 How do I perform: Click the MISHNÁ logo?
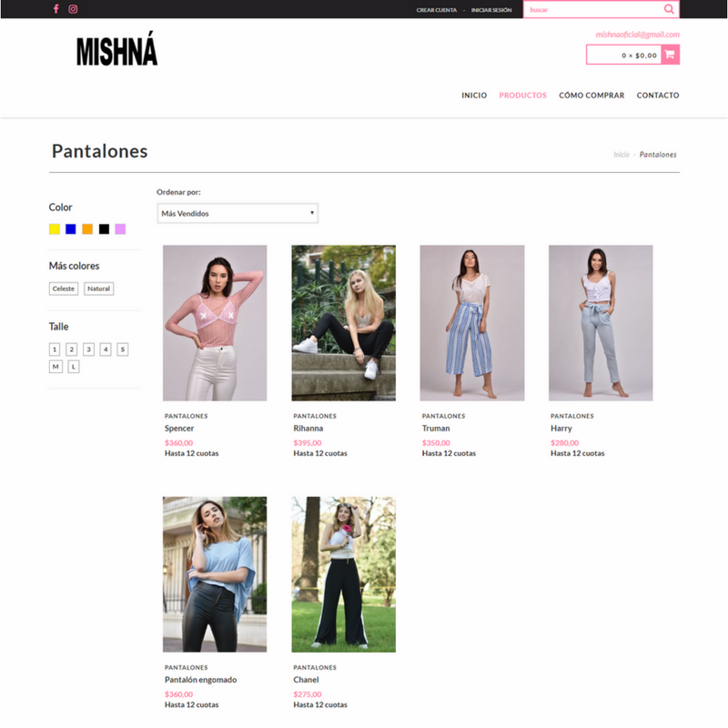(x=117, y=49)
